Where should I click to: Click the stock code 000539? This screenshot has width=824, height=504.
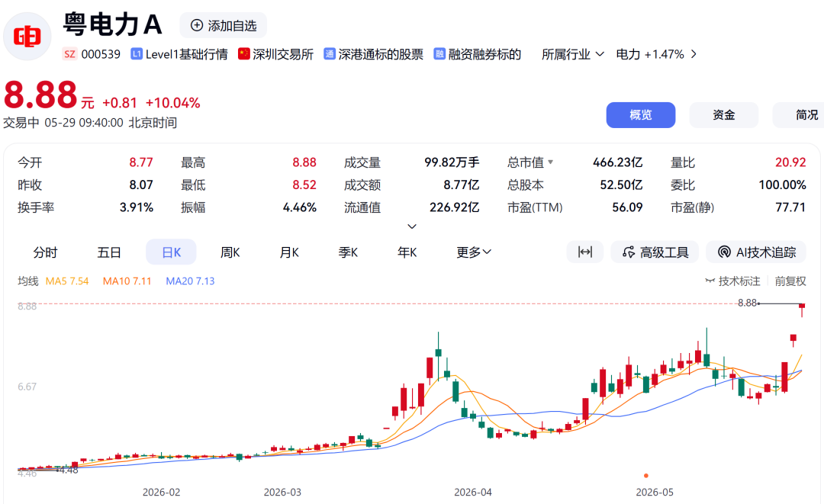pos(101,54)
